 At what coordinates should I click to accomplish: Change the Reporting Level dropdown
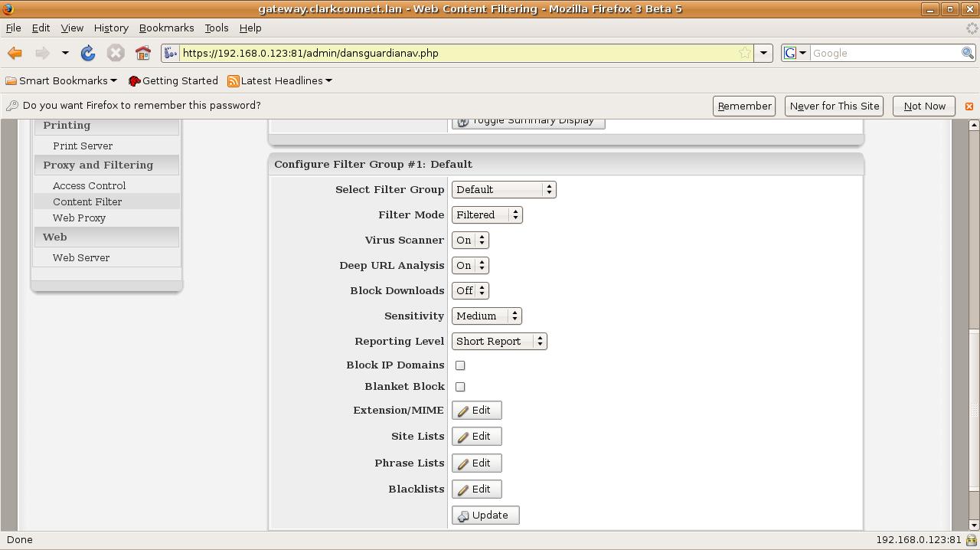498,342
